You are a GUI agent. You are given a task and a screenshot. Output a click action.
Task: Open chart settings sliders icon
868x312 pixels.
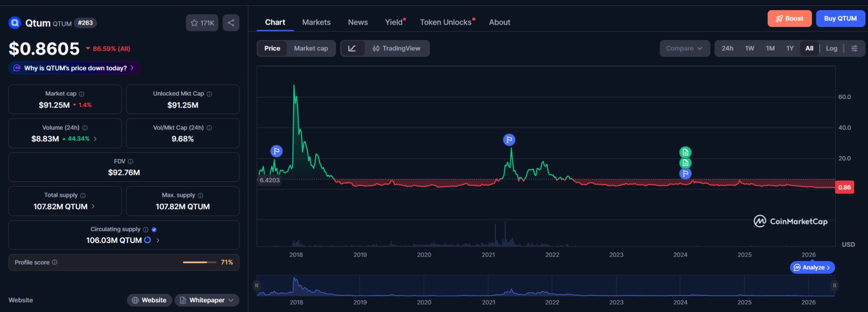tap(854, 48)
